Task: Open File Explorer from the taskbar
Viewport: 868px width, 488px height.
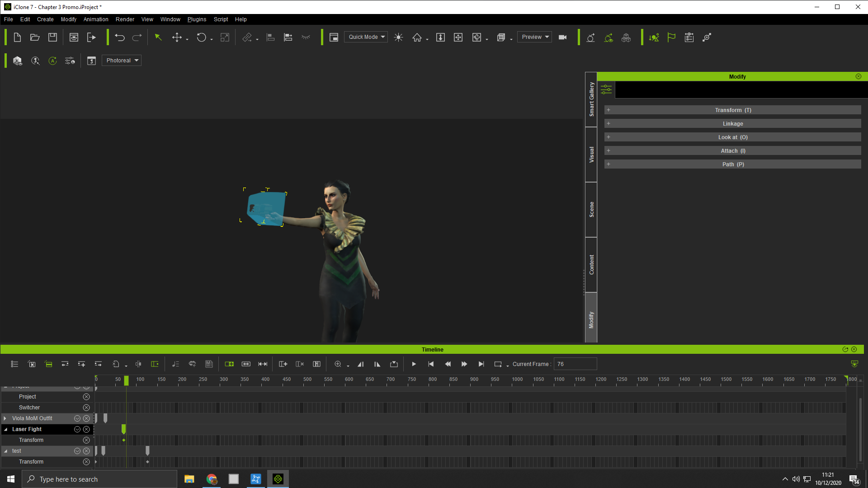Action: point(189,479)
